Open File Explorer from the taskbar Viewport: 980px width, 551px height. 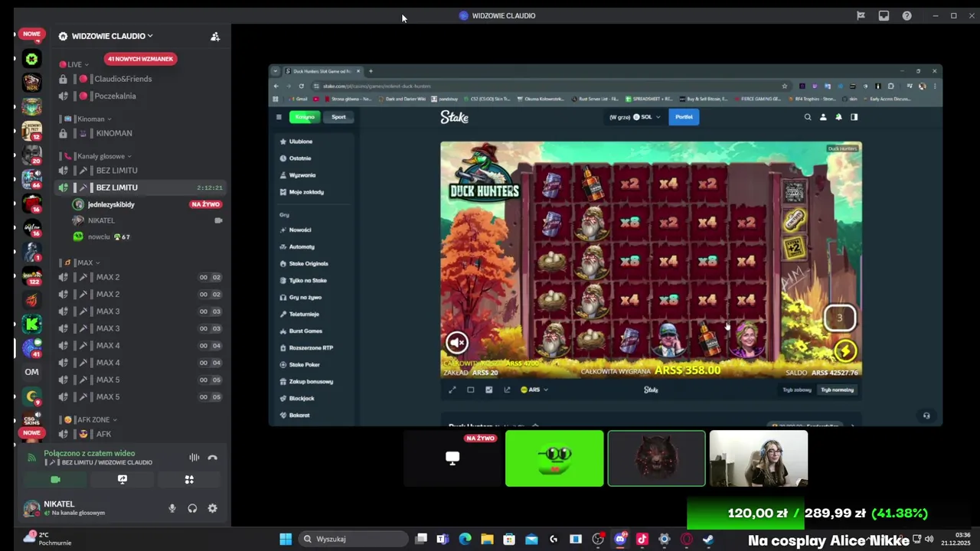[487, 539]
